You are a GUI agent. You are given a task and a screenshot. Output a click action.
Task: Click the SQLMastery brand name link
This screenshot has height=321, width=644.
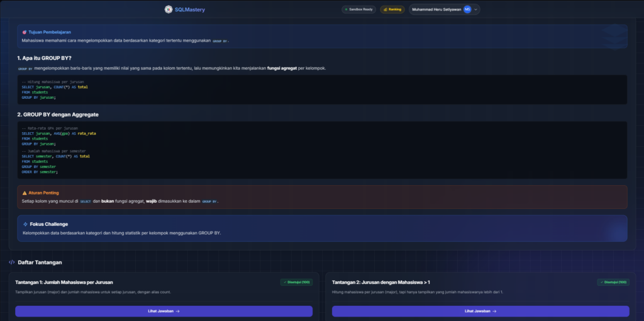[190, 9]
